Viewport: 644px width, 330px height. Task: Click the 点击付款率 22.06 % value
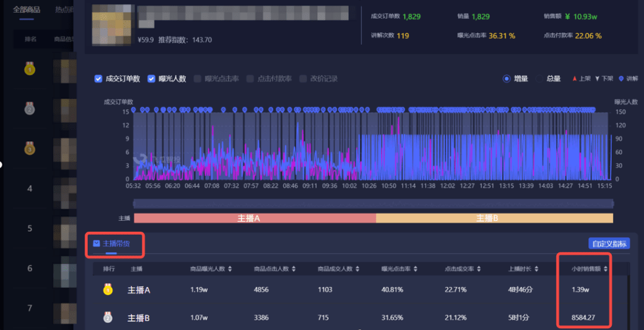588,36
